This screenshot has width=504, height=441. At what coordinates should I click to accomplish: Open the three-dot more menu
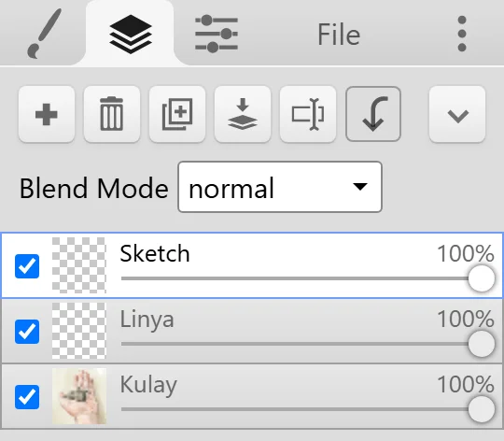pos(462,34)
